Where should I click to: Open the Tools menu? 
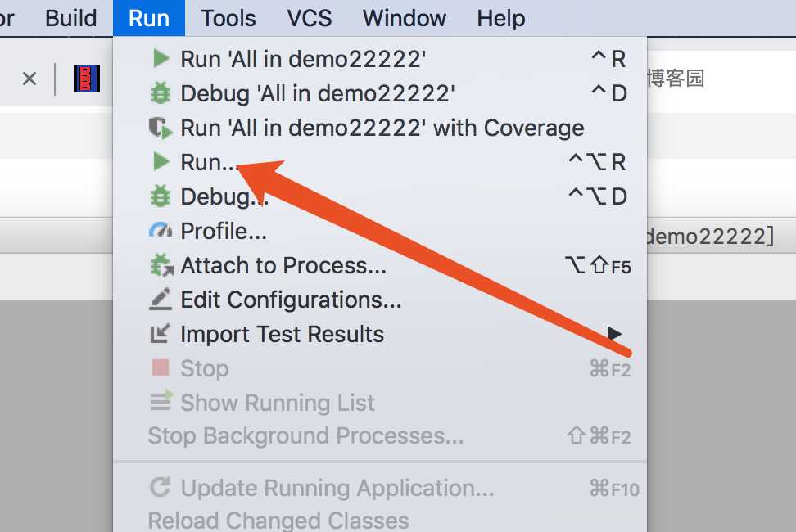click(228, 18)
